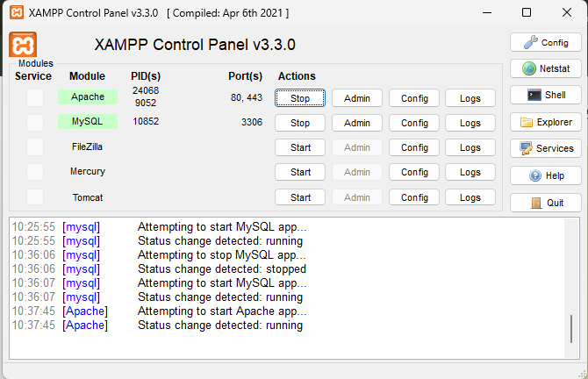Launch Netstat from the globe icon
The width and height of the screenshot is (588, 379).
pyautogui.click(x=545, y=68)
